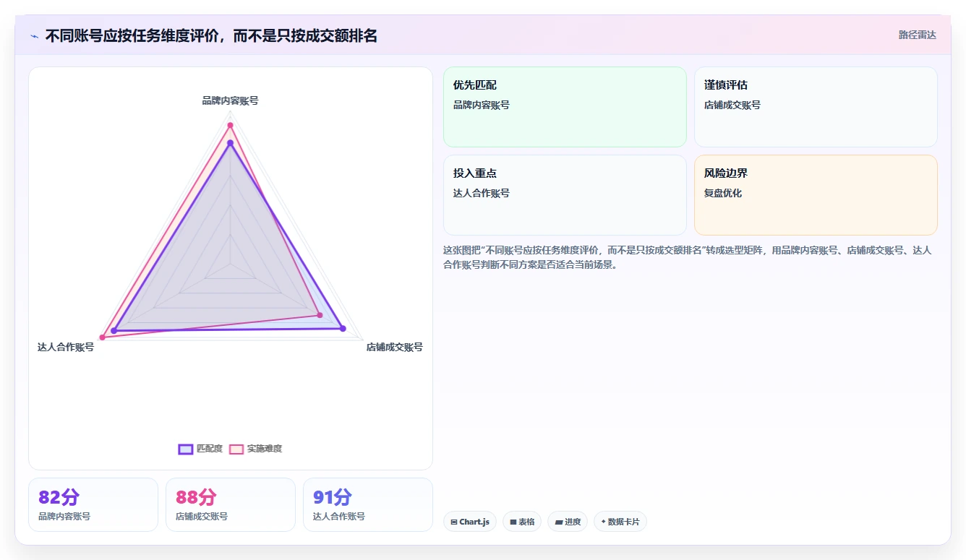Open the 风险边界 card
Image resolution: width=966 pixels, height=560 pixels.
pyautogui.click(x=816, y=195)
